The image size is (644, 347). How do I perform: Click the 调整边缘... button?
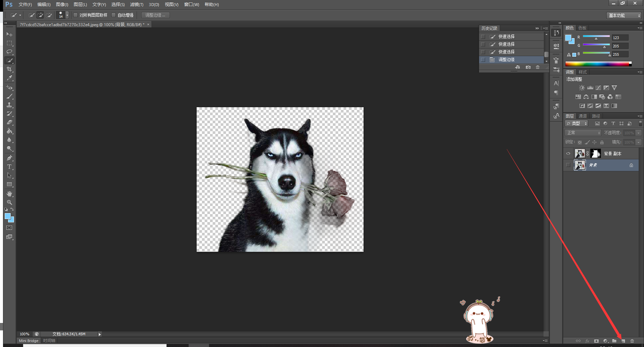point(155,15)
